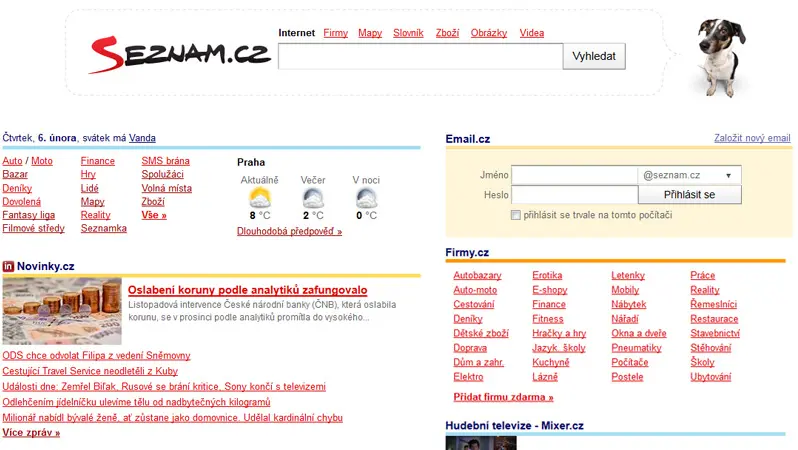Viewport: 798px width, 450px height.
Task: Open the Letenky category link
Action: point(628,275)
